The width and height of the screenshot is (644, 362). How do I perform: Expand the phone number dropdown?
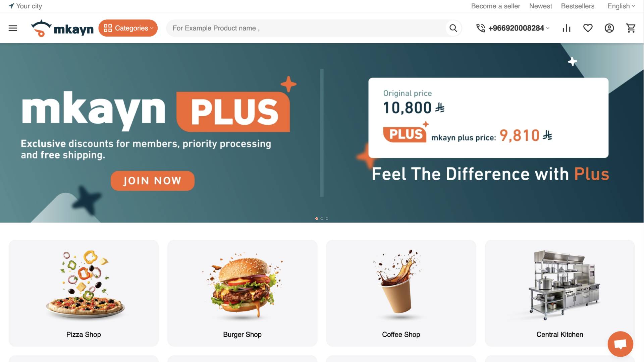pyautogui.click(x=513, y=28)
